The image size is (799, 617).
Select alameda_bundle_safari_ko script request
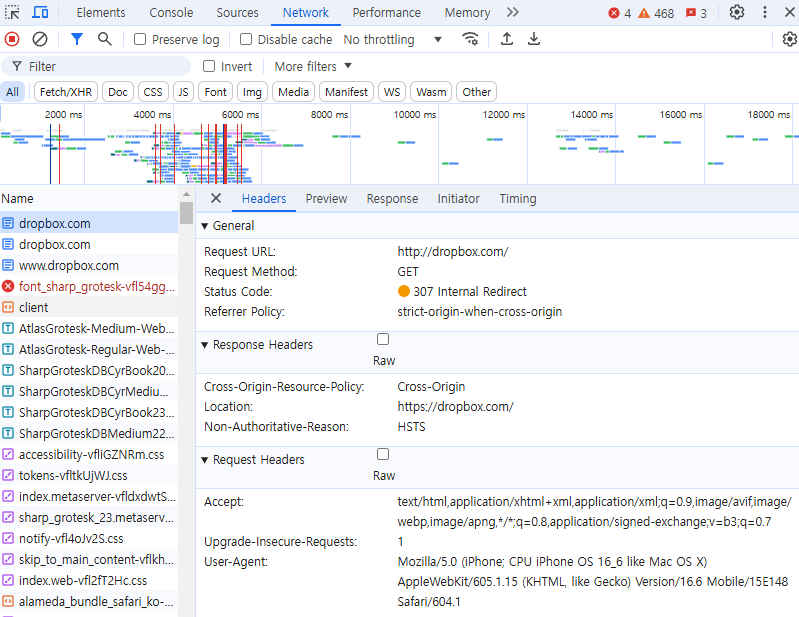(89, 601)
